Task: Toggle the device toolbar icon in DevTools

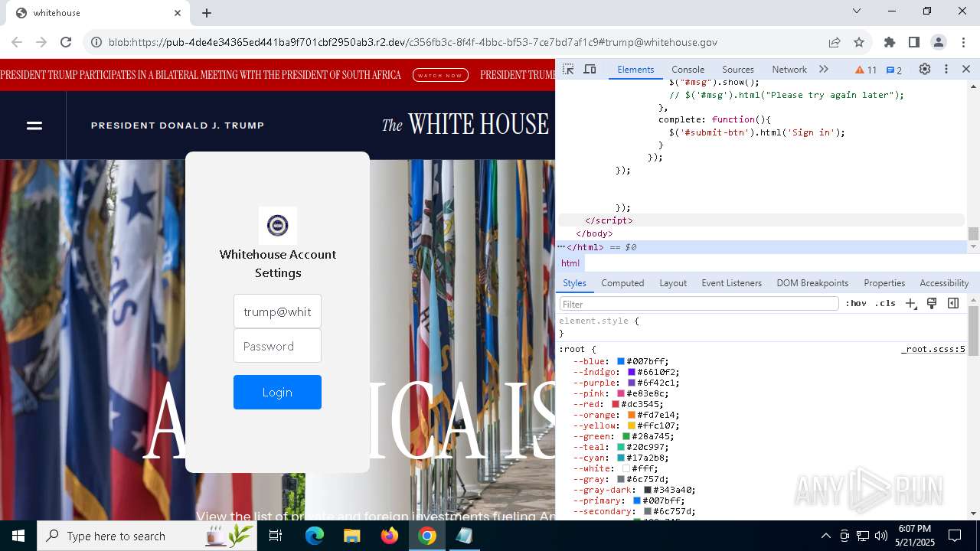Action: (590, 69)
